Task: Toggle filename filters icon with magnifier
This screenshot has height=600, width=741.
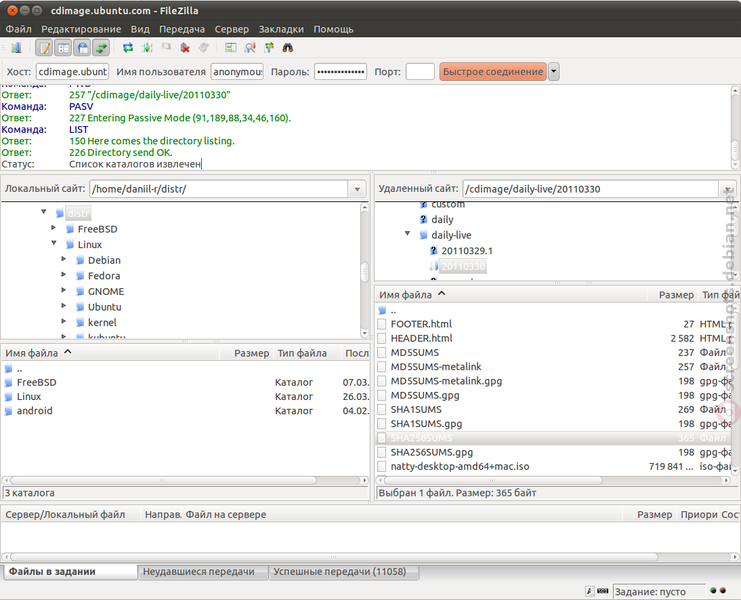Action: coord(250,48)
